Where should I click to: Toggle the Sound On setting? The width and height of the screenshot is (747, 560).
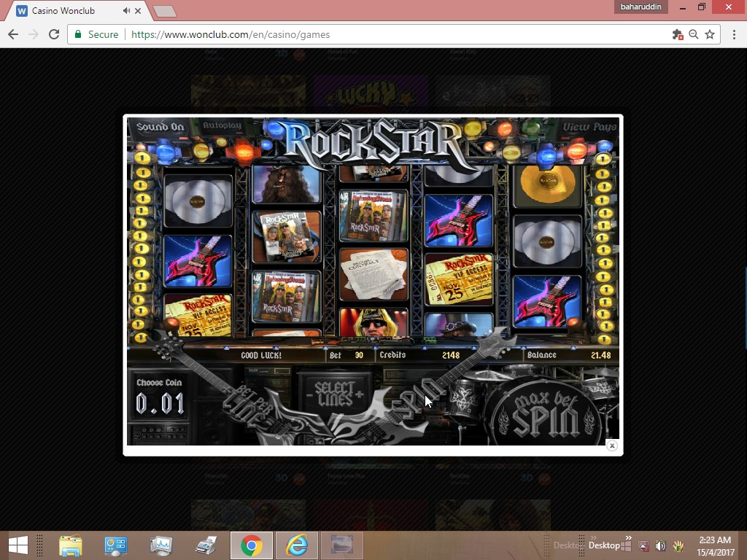click(x=160, y=127)
